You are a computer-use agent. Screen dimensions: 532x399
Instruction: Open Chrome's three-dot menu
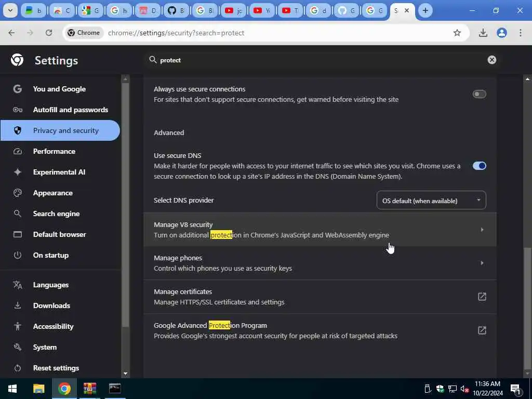520,33
